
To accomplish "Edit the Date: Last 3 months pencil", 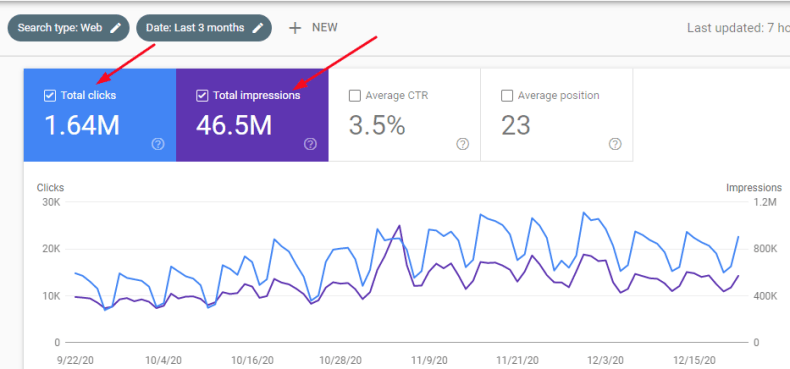I will (x=258, y=28).
